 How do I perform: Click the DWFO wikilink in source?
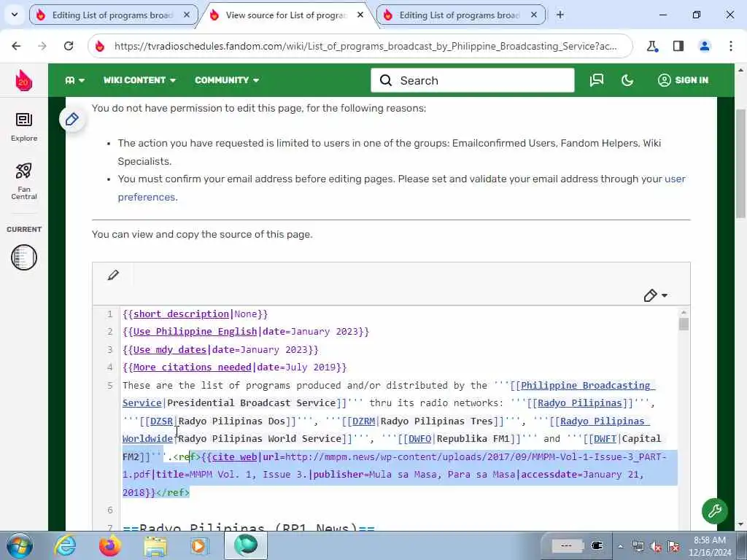click(x=419, y=438)
